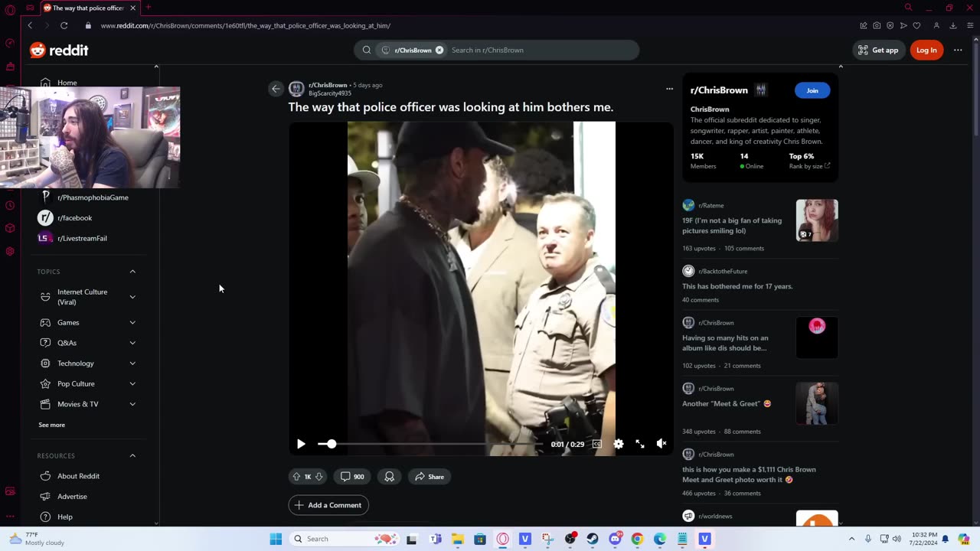Expand the Pop Culture topic

132,383
